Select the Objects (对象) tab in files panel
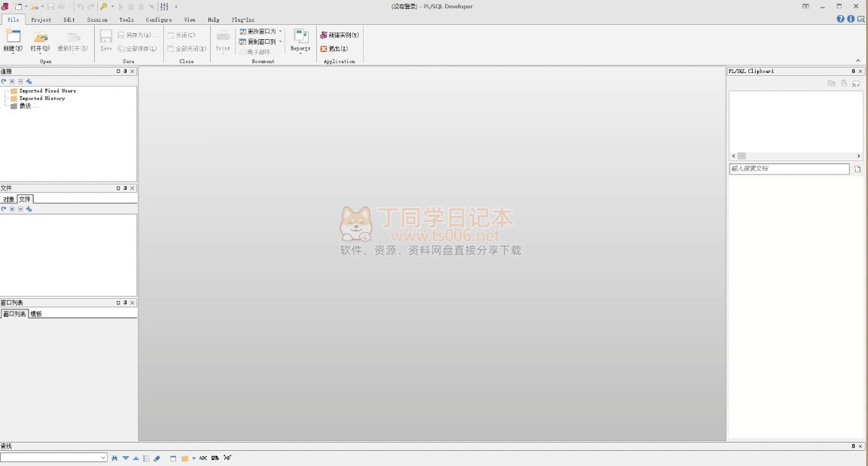 [8, 199]
